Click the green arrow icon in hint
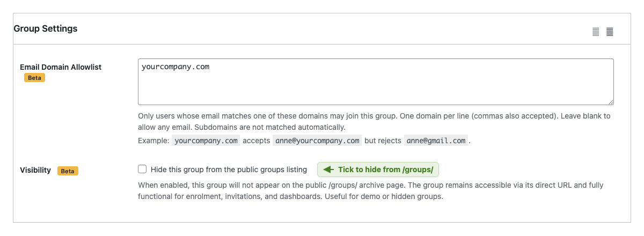The image size is (644, 236). tap(328, 169)
